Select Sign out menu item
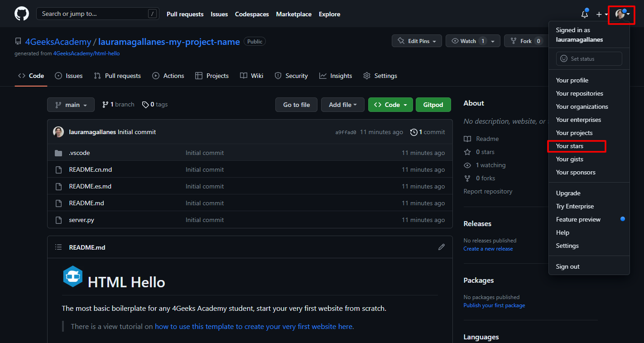Screen dimensions: 644x343 [589, 266]
